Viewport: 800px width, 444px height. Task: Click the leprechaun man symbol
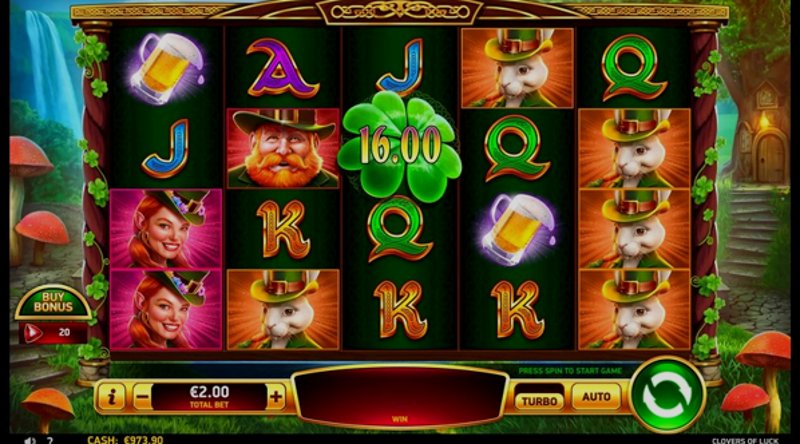click(x=283, y=149)
